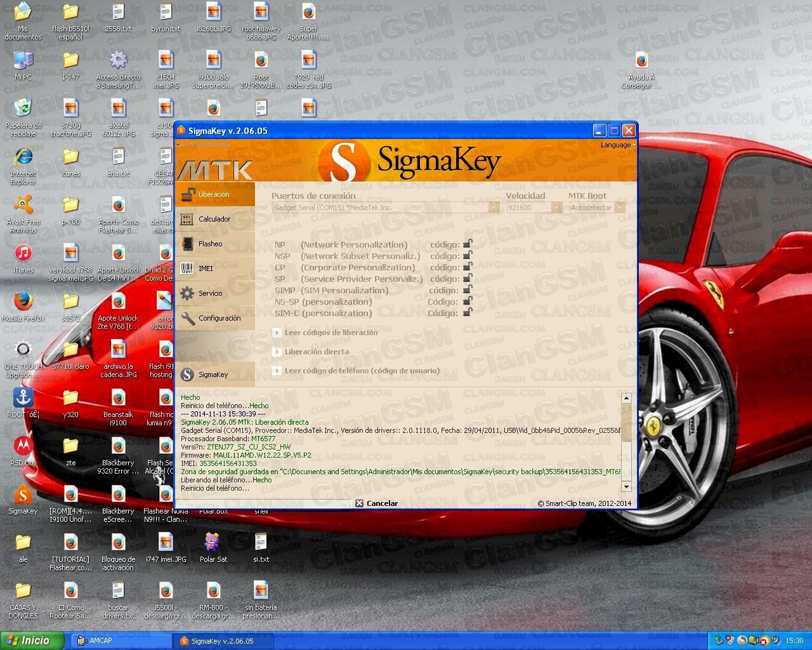Select the Mis documentos desktop icon
Image resolution: width=812 pixels, height=650 pixels.
23,22
